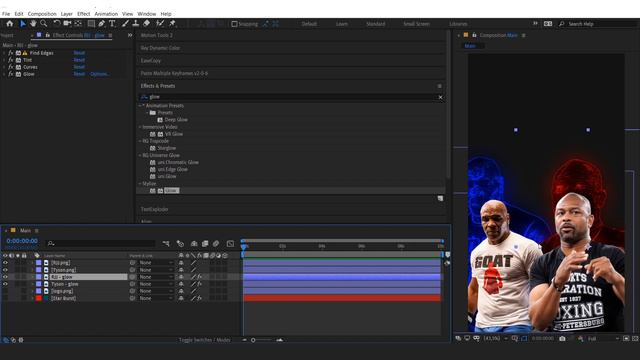This screenshot has height=360, width=640.
Task: Open Composition Mini-Flowchart in timeline
Action: click(x=166, y=244)
